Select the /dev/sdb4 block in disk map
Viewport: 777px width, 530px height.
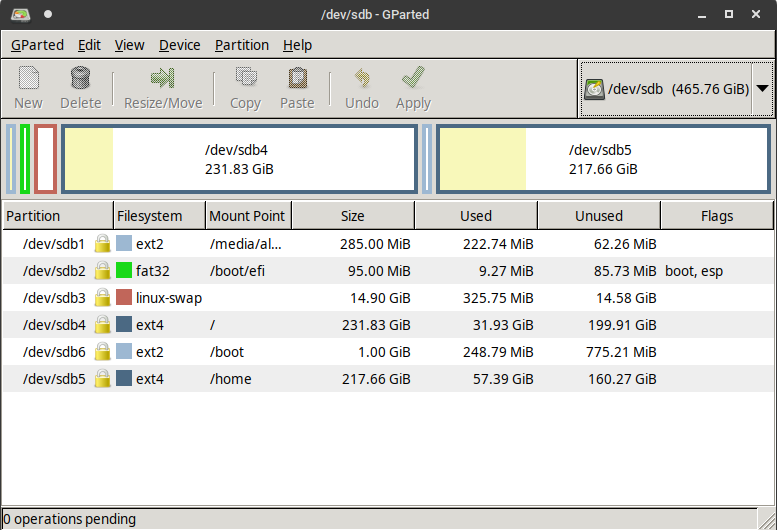tap(239, 159)
